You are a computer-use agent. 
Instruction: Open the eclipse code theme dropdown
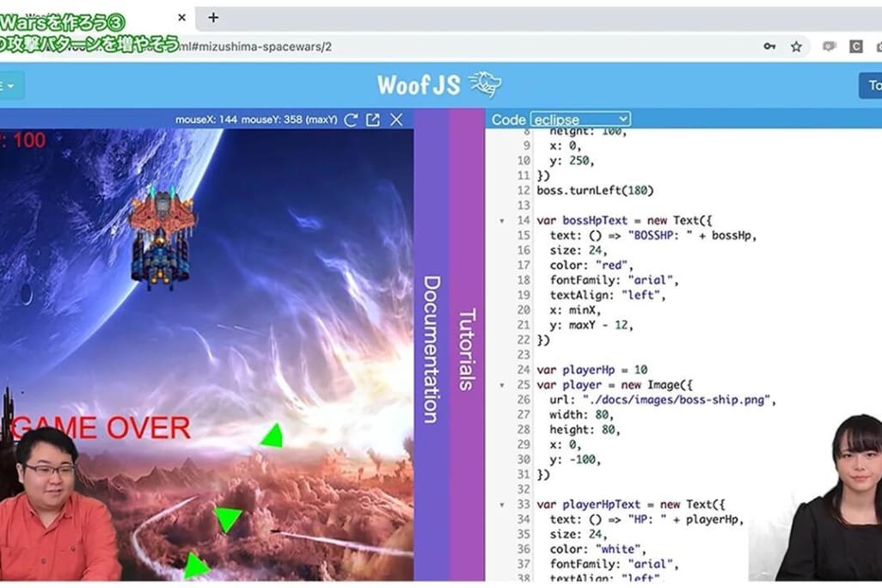coord(580,119)
